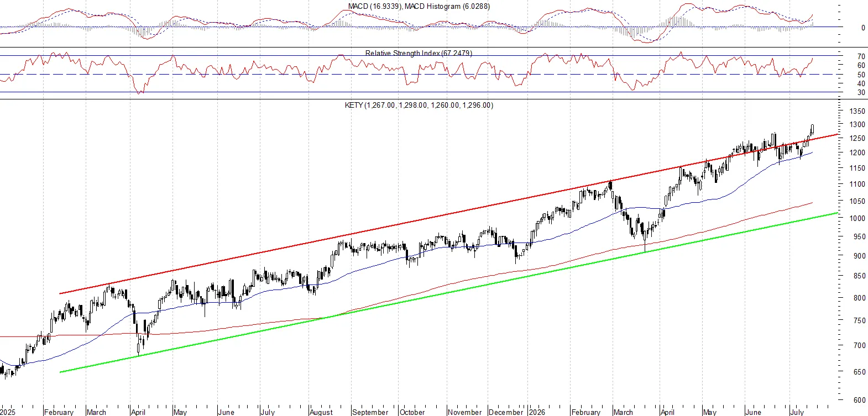Click the 1000 price axis label
This screenshot has width=868, height=416.
[857, 219]
